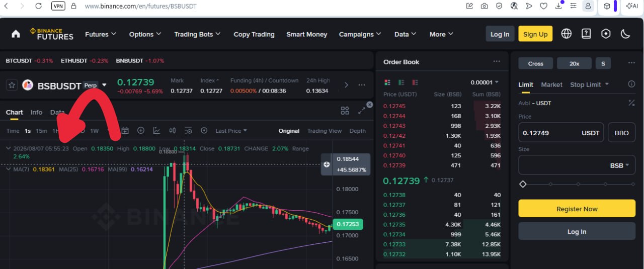Screen dimensions: 644x269
Task: Open chart layout grid icon
Action: tap(345, 111)
